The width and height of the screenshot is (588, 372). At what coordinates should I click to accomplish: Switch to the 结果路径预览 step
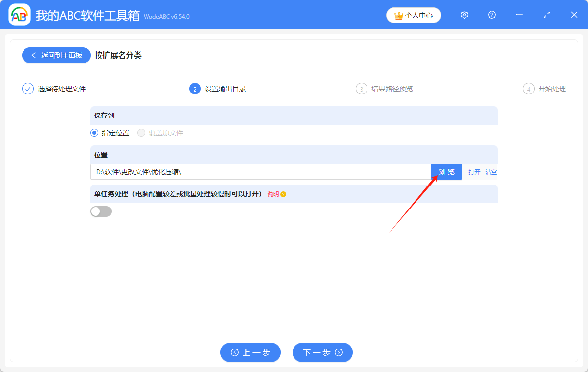pyautogui.click(x=391, y=89)
